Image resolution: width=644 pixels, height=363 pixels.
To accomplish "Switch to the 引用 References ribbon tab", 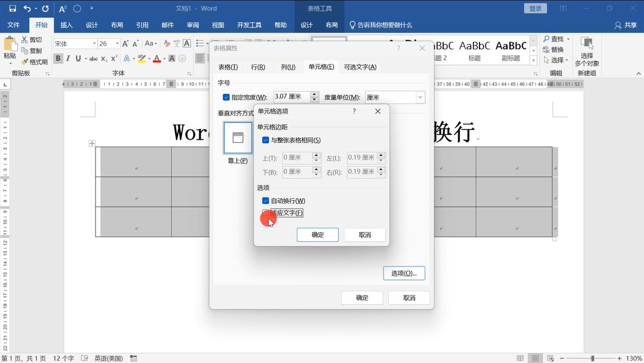I will click(x=142, y=25).
